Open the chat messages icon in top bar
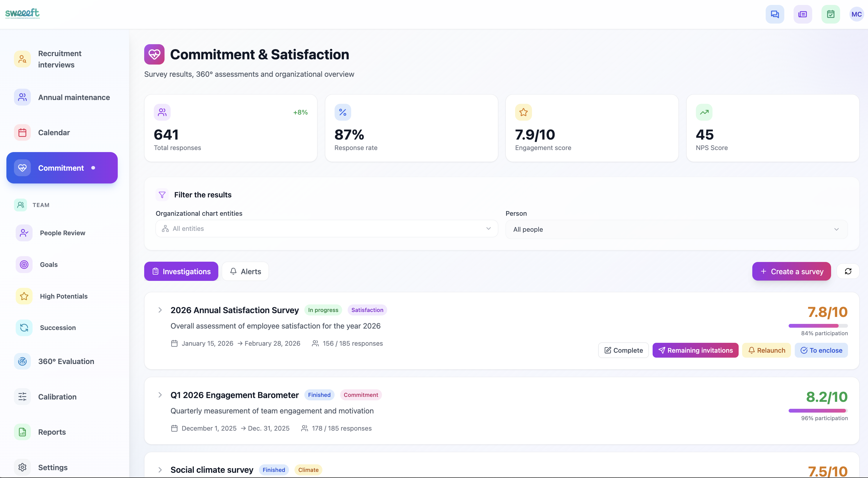 click(x=775, y=14)
